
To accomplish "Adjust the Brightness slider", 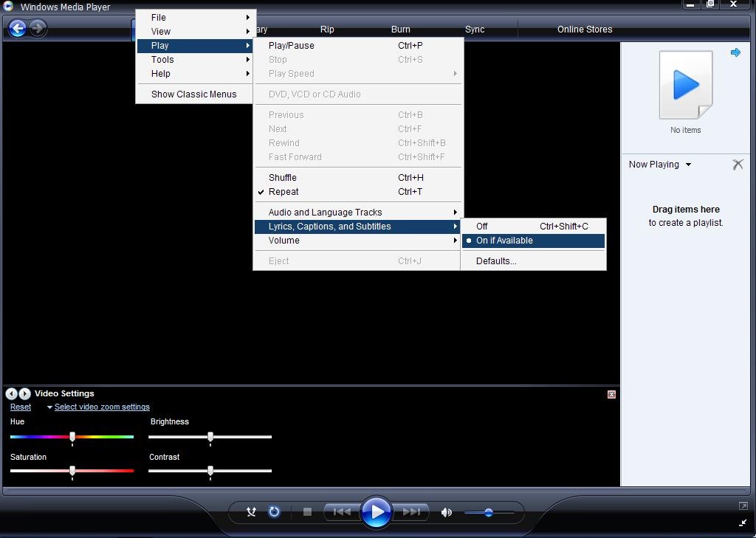I will 210,437.
